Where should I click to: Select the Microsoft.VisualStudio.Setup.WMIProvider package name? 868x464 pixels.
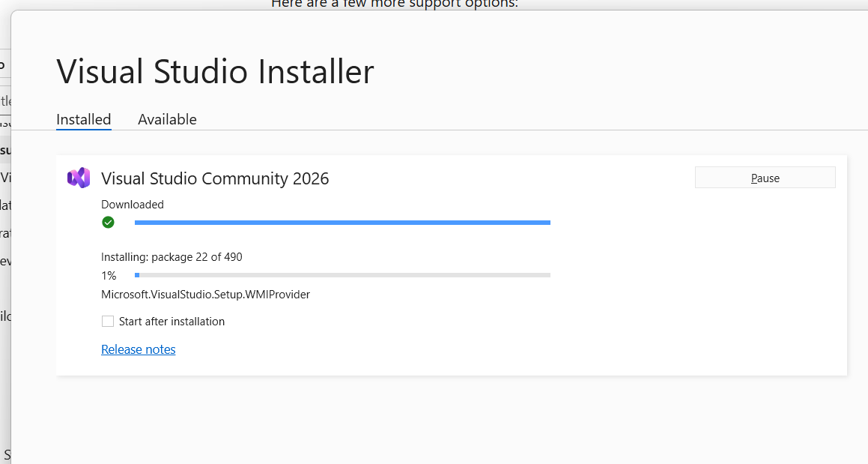click(205, 294)
